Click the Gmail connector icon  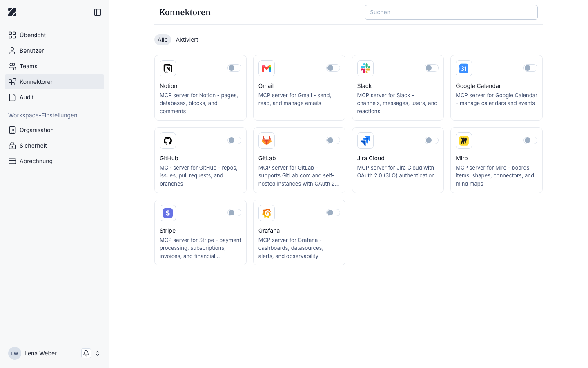(267, 68)
